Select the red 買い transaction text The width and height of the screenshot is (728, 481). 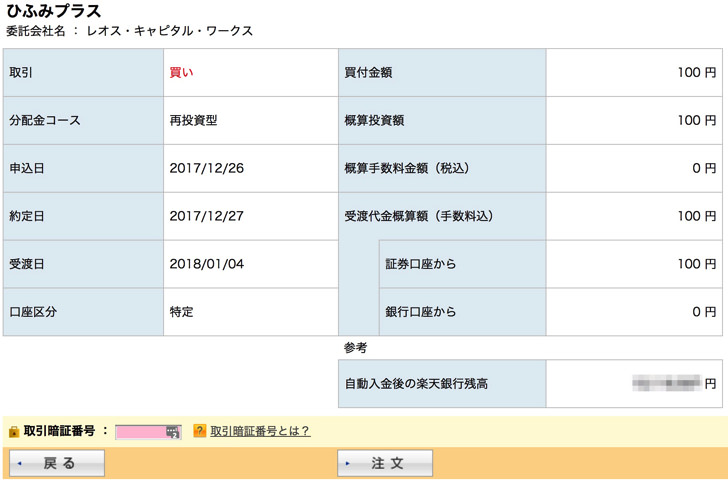click(x=181, y=72)
